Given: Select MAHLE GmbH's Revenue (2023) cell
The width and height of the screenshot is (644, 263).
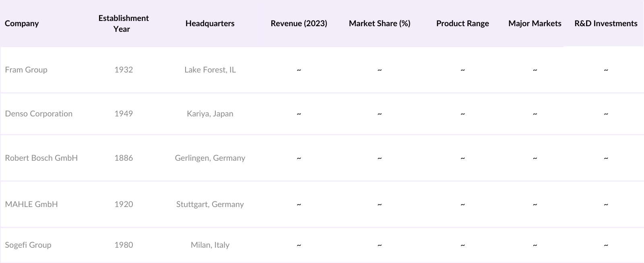Looking at the screenshot, I should tap(299, 205).
